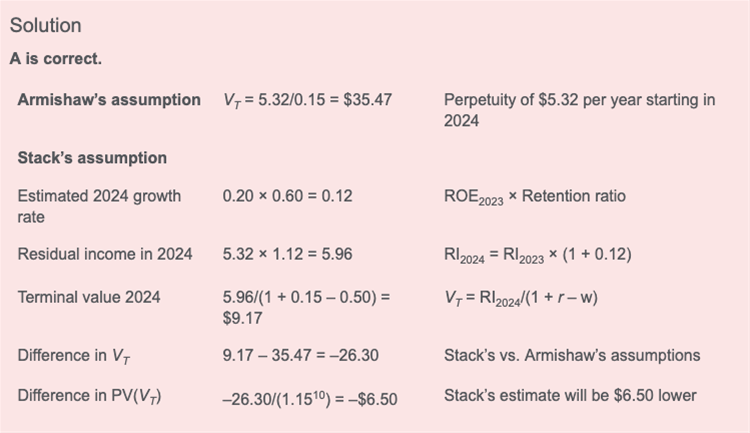Click the VT = RI2024/(1 + r – w) formula
The image size is (750, 433).
point(521,298)
